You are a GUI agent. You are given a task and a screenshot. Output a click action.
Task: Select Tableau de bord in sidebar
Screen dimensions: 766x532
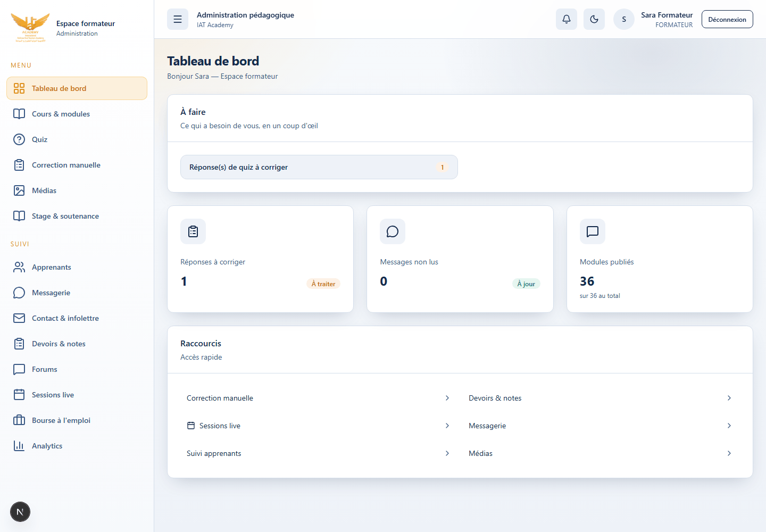tap(77, 88)
